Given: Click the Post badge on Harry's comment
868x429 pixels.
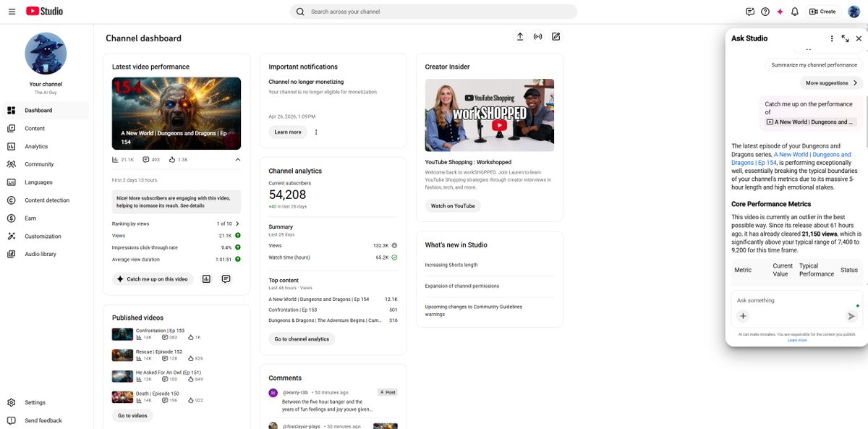Looking at the screenshot, I should (388, 392).
